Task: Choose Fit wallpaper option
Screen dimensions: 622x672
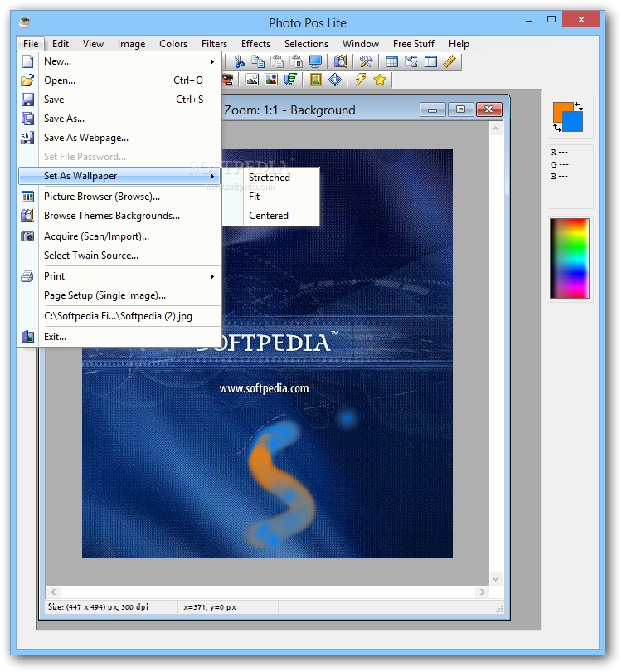Action: [x=270, y=197]
